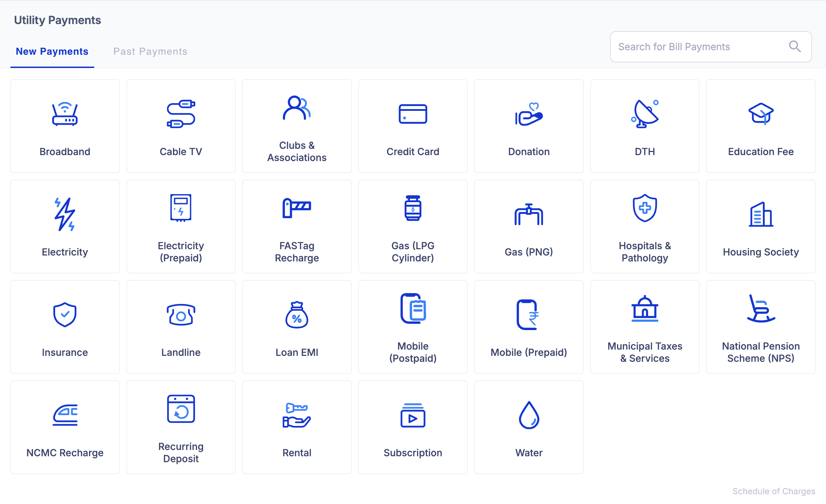Choose the Mobile (Prepaid) tile

coord(529,327)
